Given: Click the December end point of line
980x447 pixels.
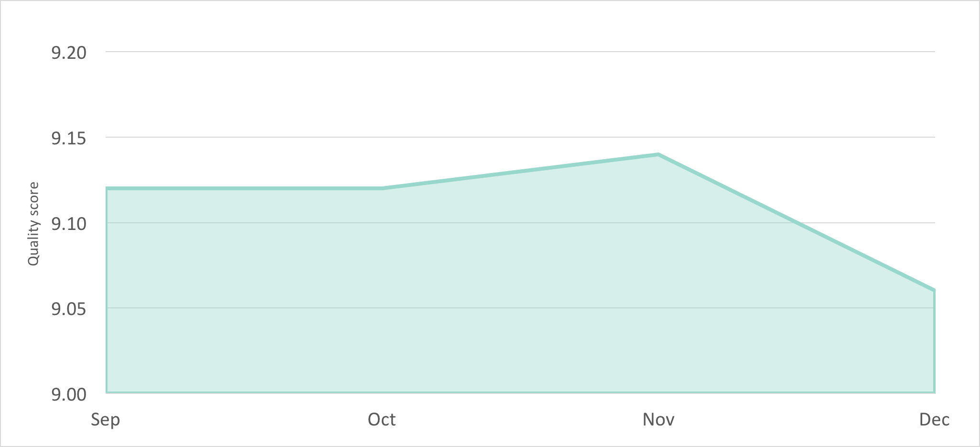Looking at the screenshot, I should [x=934, y=290].
